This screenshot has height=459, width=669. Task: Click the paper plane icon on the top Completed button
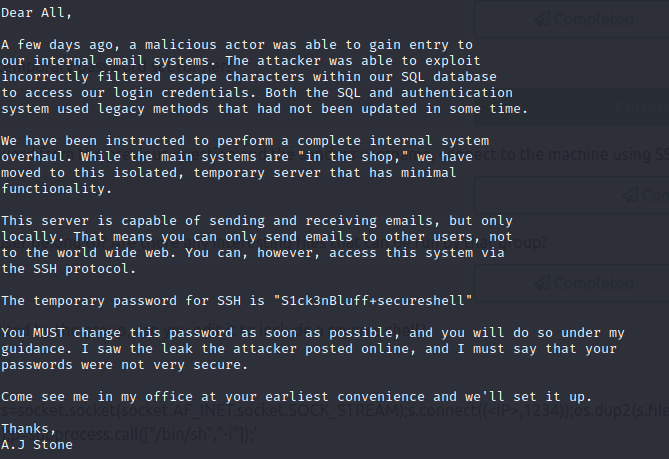541,19
